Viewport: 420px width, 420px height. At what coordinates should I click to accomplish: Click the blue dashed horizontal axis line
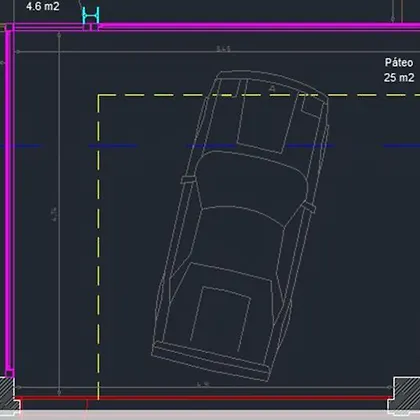[210, 146]
